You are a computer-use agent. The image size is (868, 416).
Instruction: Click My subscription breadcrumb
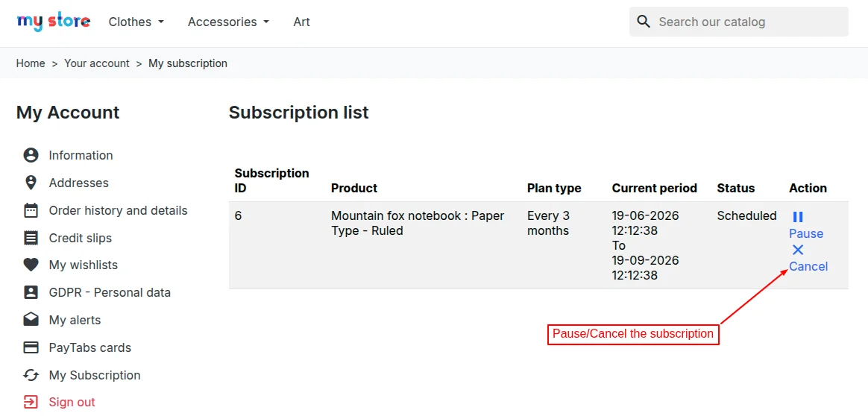pos(188,63)
